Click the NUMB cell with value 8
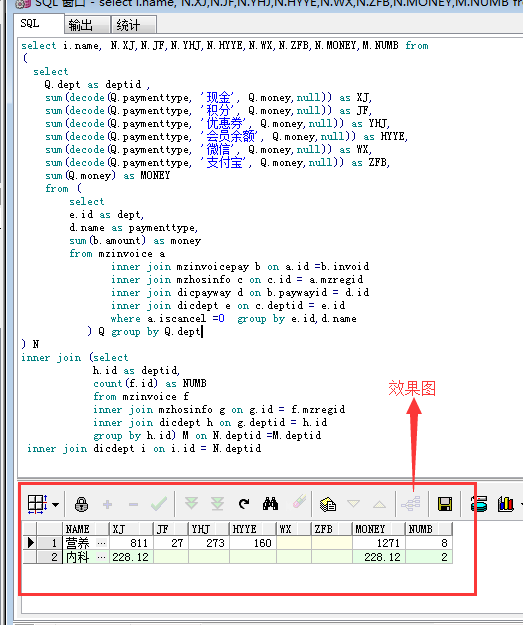This screenshot has height=625, width=523. tap(429, 543)
